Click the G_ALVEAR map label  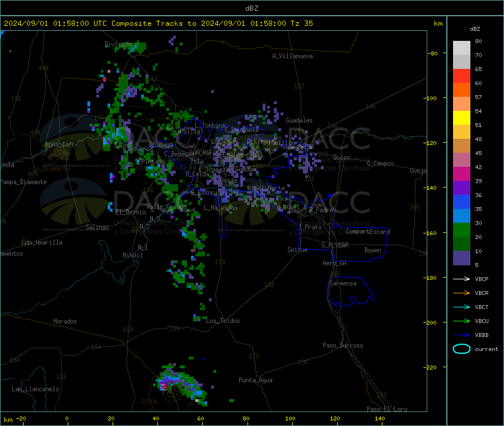click(x=335, y=245)
